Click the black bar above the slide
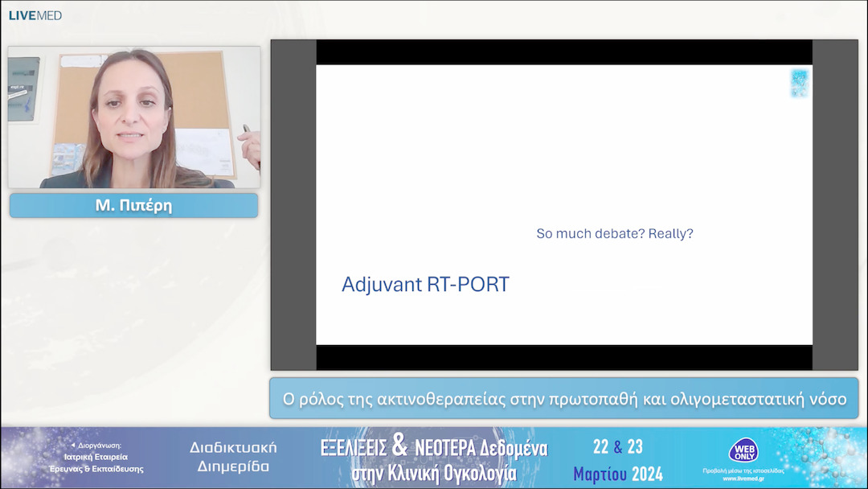The width and height of the screenshot is (868, 489). (564, 52)
